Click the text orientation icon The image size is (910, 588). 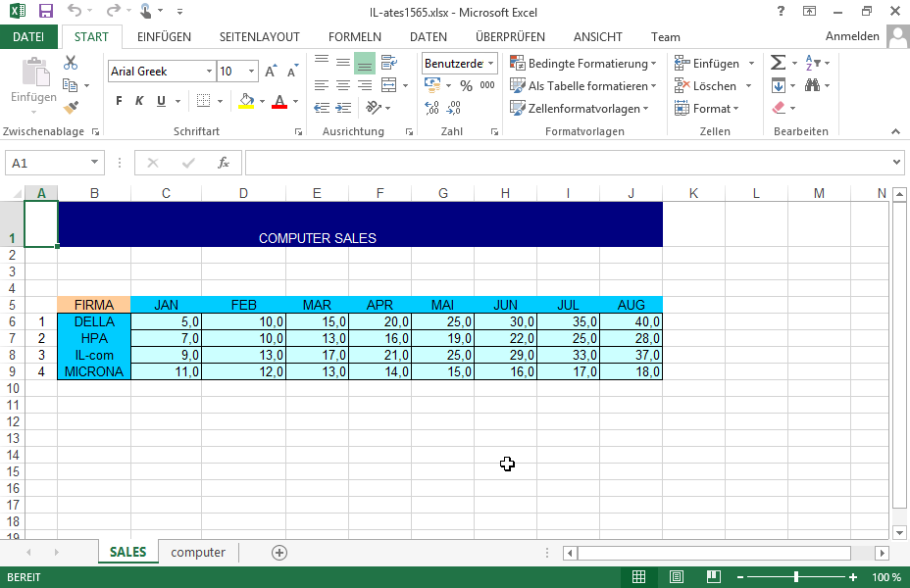point(374,107)
